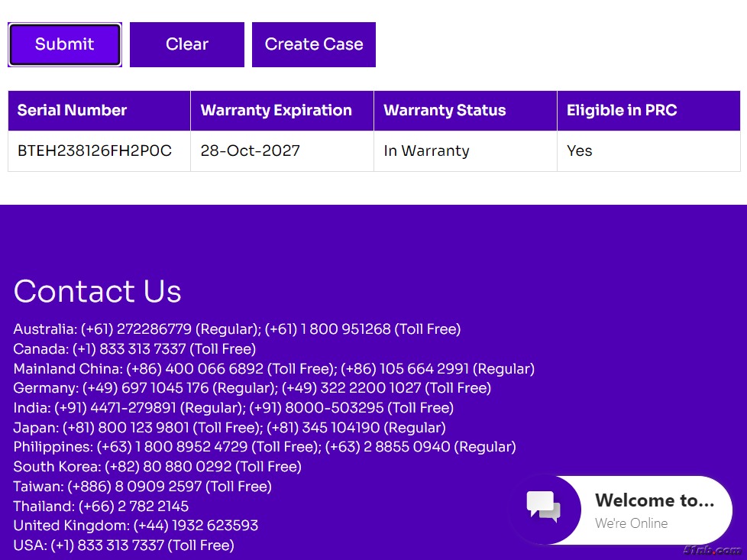This screenshot has width=747, height=560.
Task: Select the Mainland China contact line
Action: click(x=273, y=369)
